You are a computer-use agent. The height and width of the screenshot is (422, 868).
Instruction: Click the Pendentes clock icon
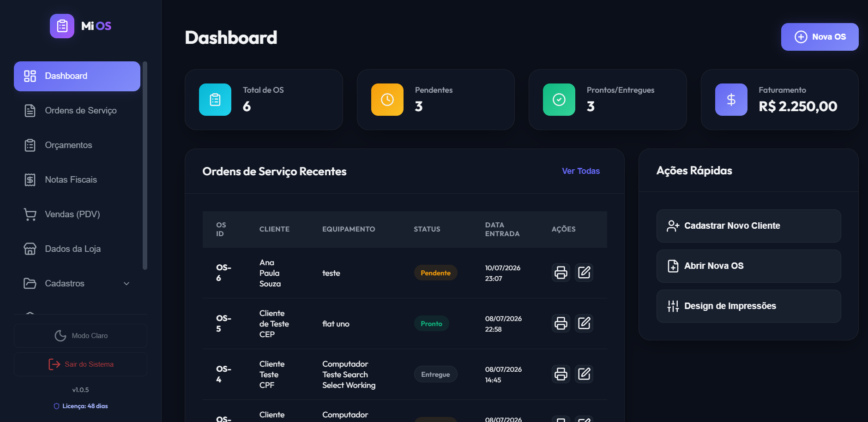point(387,100)
